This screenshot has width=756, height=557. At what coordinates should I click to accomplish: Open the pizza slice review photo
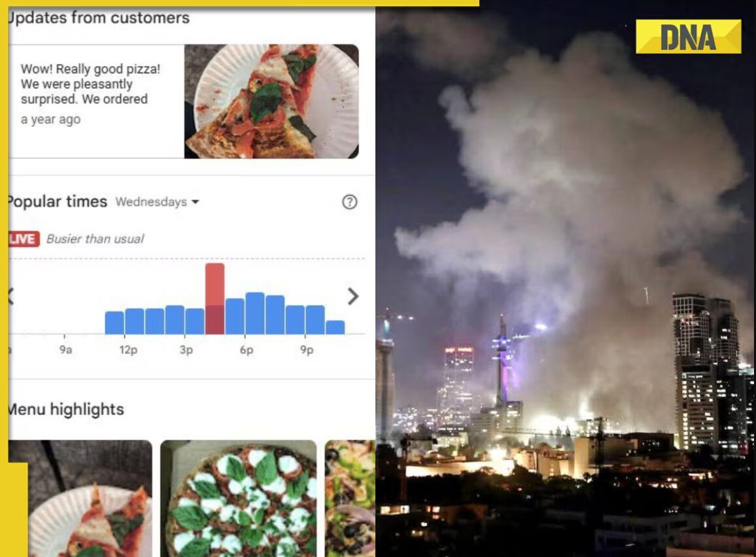tap(271, 101)
